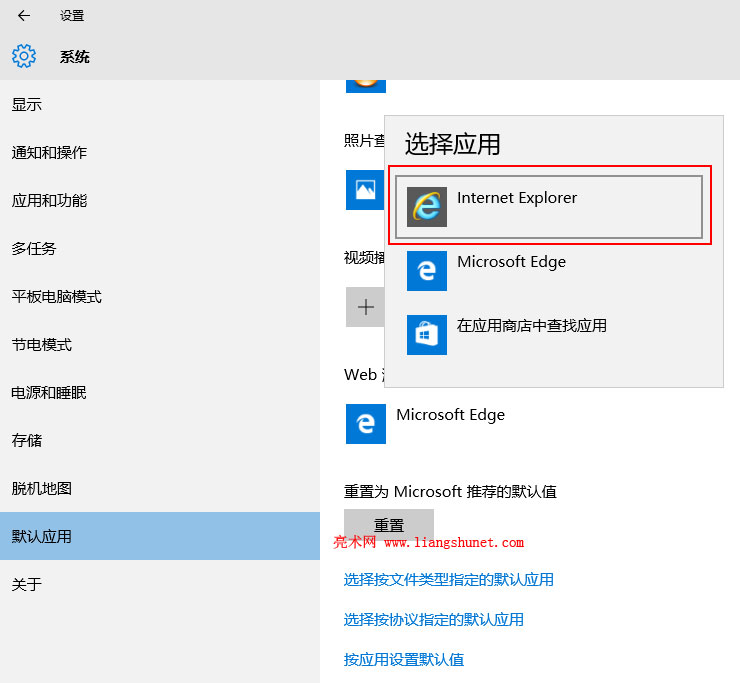
Task: Click the 选择应用 popup heading
Action: [452, 143]
